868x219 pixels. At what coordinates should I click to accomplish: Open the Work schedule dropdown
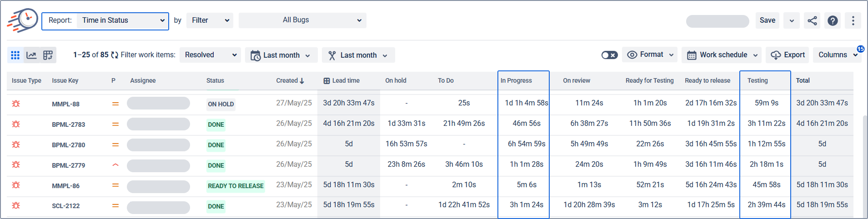click(722, 55)
